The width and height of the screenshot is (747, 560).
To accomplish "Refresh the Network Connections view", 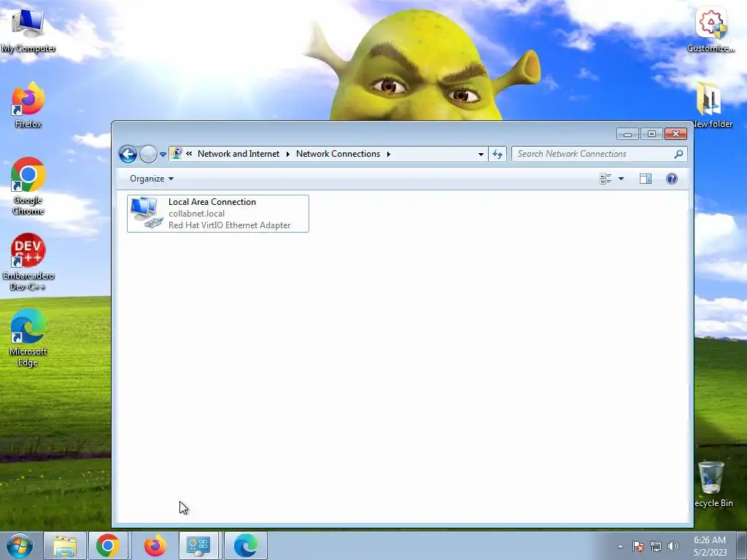I will [x=498, y=154].
